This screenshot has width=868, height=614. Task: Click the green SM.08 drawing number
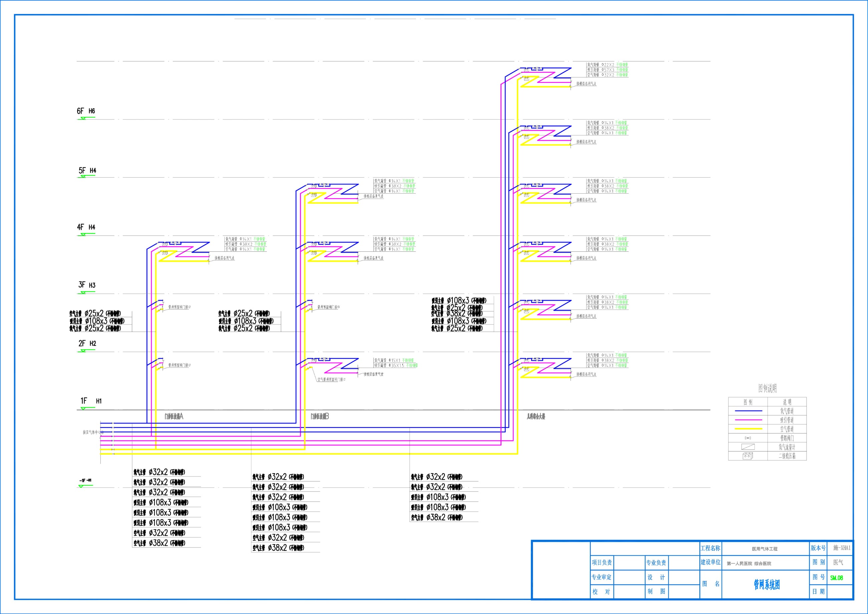click(x=837, y=578)
